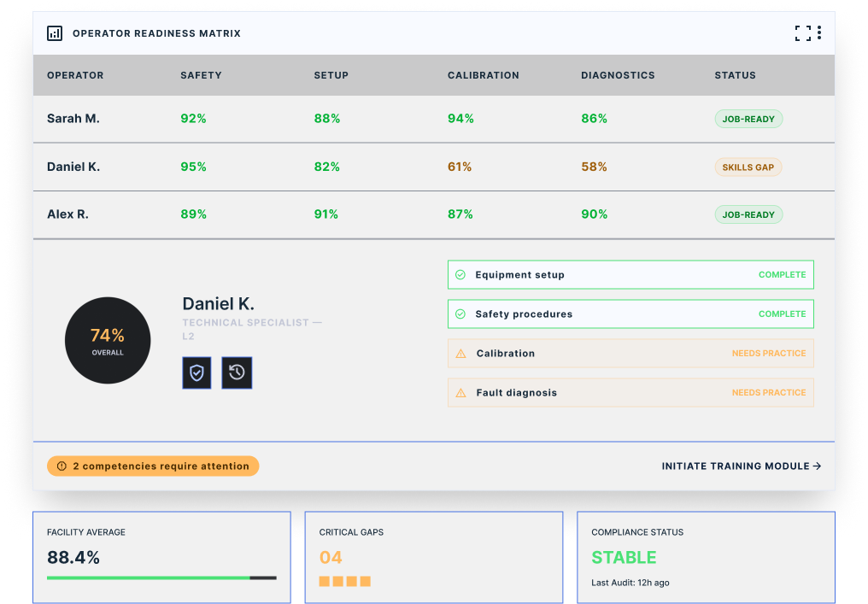868x604 pixels.
Task: Click Daniel K.'s 95% safety score
Action: (x=193, y=167)
